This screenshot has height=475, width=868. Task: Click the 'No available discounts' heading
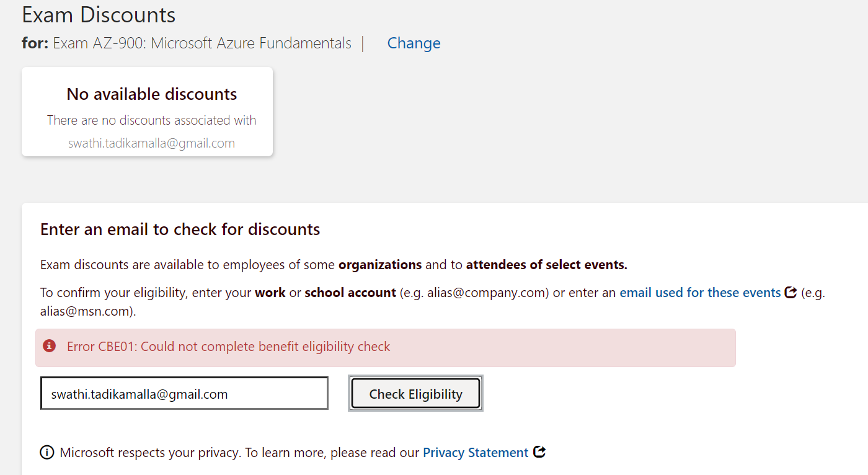(152, 94)
